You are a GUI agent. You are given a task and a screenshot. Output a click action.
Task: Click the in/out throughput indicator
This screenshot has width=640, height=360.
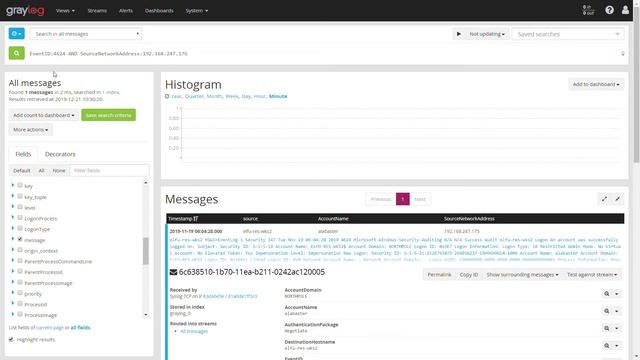[588, 10]
